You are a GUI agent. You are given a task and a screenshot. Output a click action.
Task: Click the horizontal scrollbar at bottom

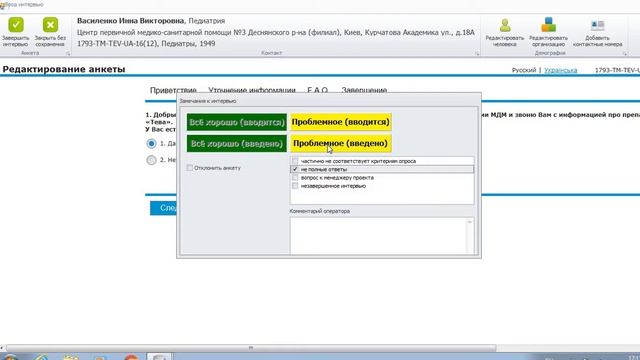251,348
